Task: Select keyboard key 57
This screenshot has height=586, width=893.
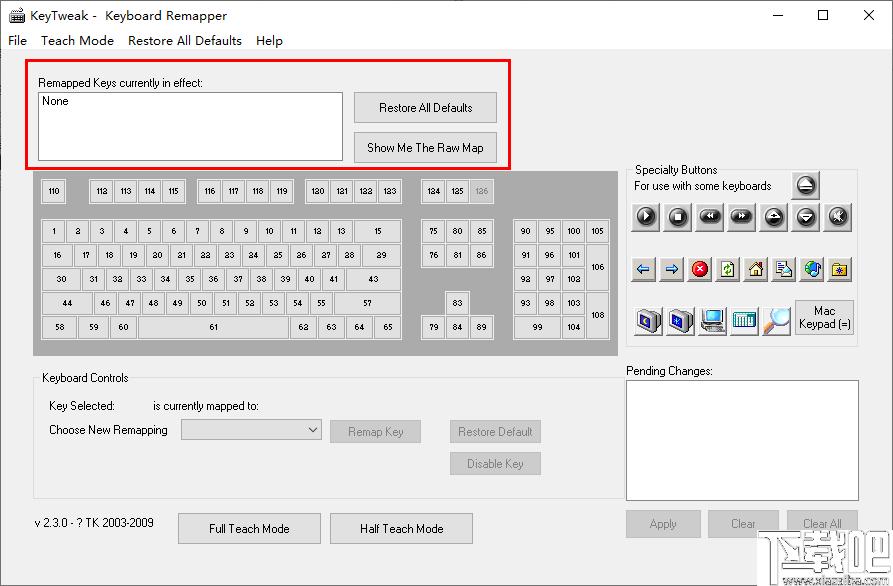Action: point(367,303)
